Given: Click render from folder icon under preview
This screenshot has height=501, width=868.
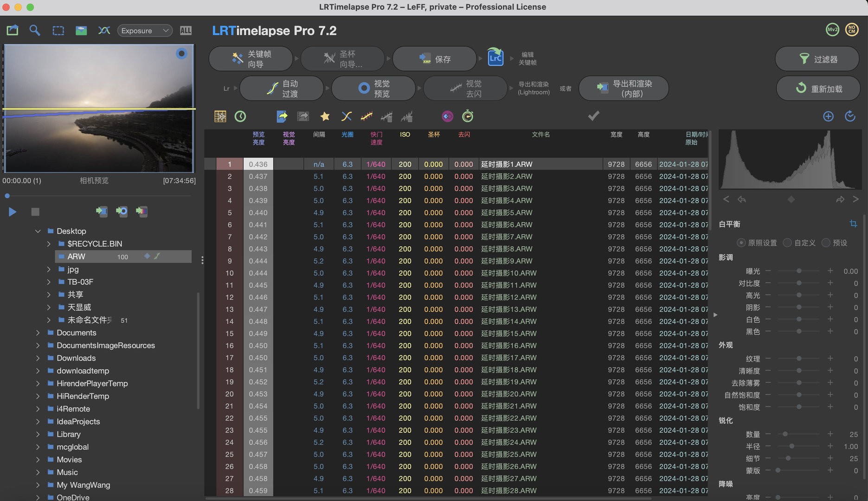Looking at the screenshot, I should [x=102, y=212].
